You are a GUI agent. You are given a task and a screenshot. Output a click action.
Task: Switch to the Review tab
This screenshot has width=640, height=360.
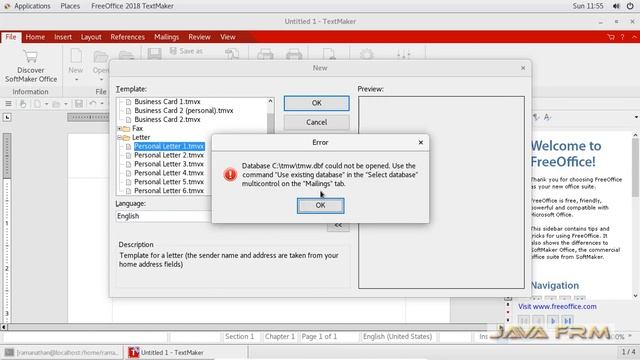[199, 37]
